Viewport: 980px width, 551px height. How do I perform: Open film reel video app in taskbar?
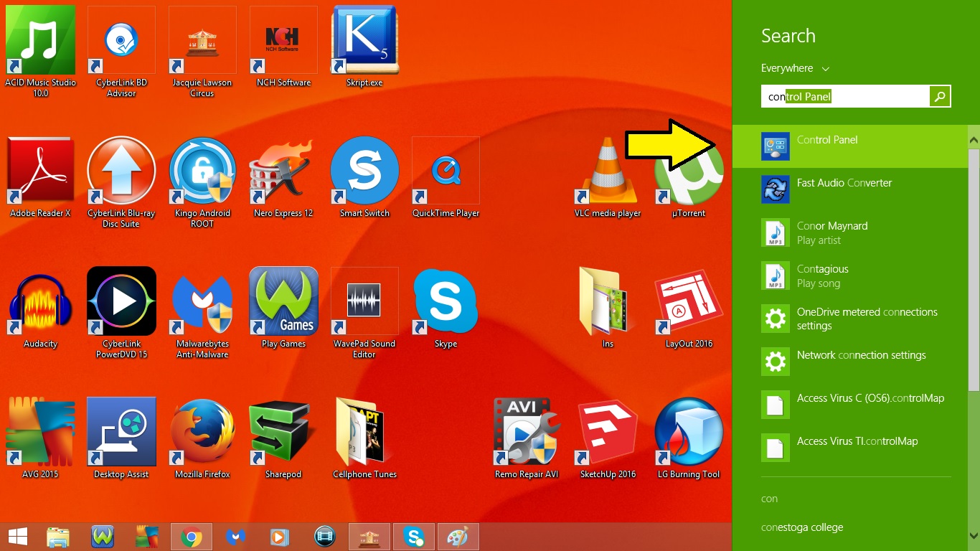click(x=325, y=537)
